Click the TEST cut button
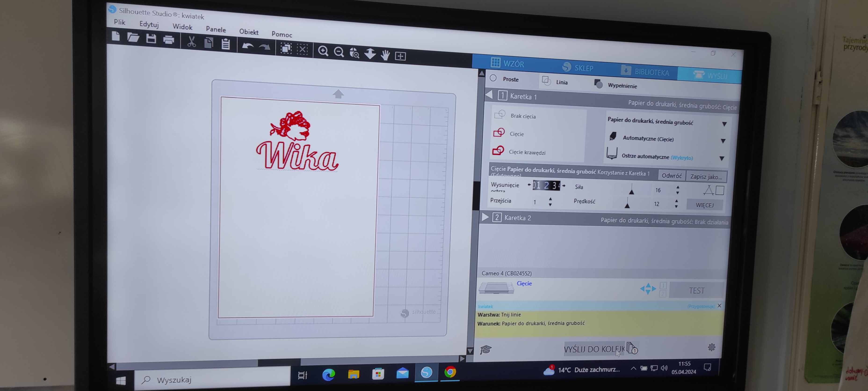Viewport: 868px width, 391px height. point(697,291)
